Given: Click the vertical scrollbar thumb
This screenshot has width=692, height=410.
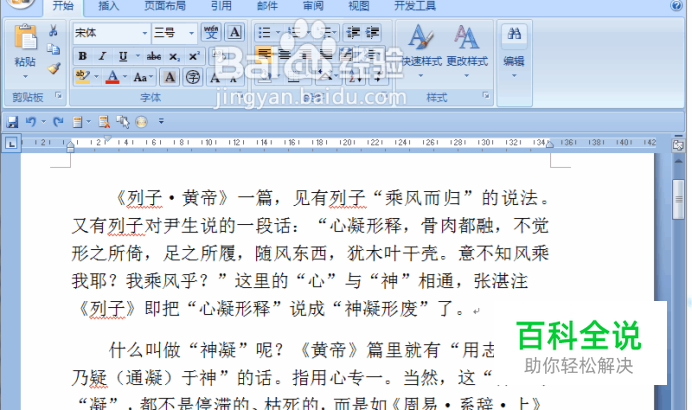Looking at the screenshot, I should coord(678,199).
